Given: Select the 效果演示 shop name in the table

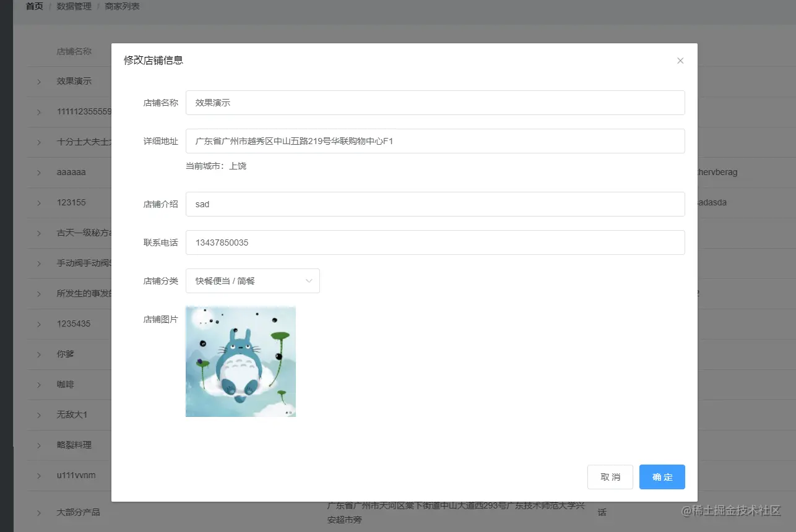Looking at the screenshot, I should click(x=74, y=81).
